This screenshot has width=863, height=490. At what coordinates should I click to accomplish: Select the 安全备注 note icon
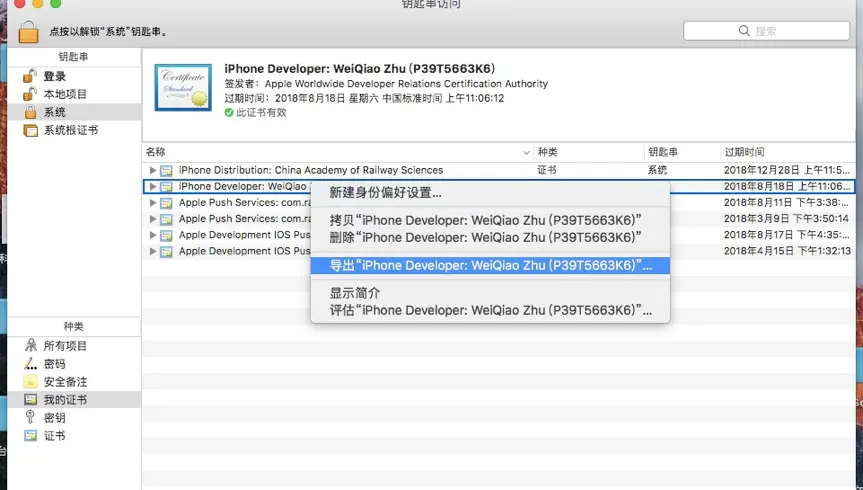(x=30, y=382)
